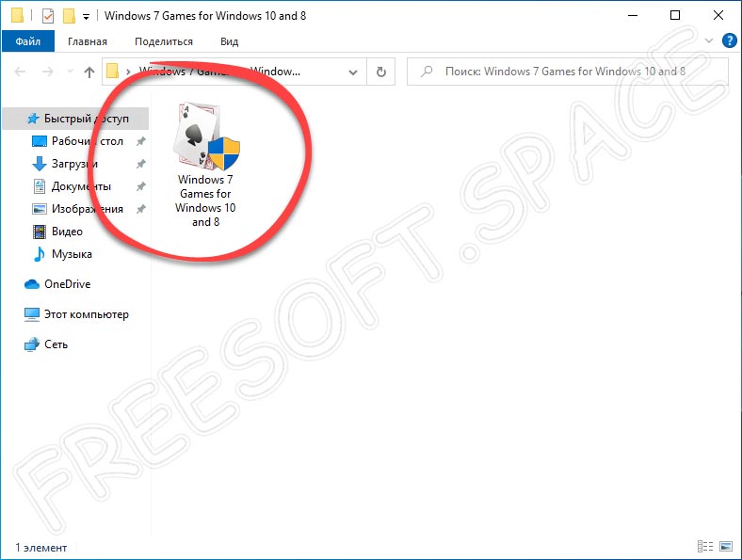Click the pin icon next to Изображения
742x560 pixels.
pyautogui.click(x=141, y=209)
